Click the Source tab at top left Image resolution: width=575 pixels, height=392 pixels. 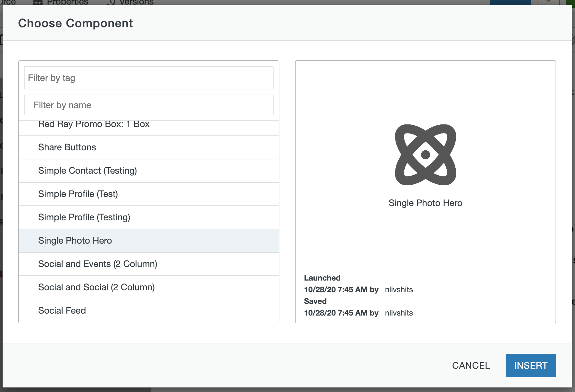pos(8,2)
